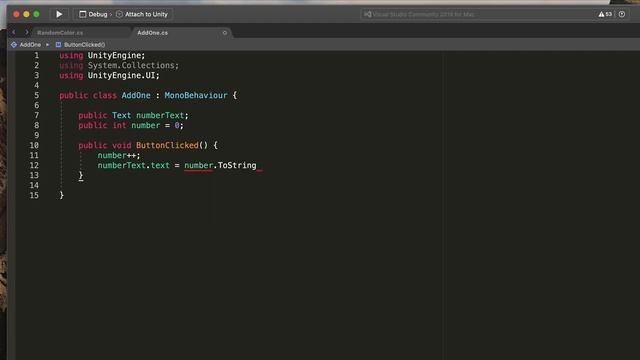Click the 'UnityEngine.UI' text on line 3
The image size is (640, 360).
(x=121, y=76)
